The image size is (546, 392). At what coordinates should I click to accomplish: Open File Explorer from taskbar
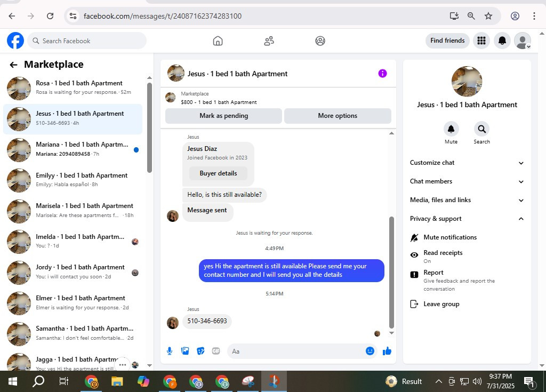tap(117, 381)
